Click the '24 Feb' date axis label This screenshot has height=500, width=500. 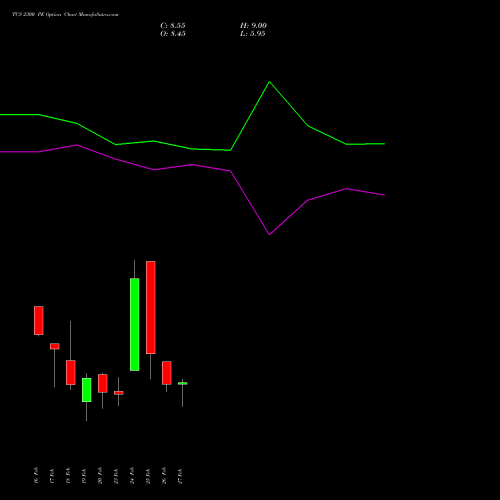[x=132, y=475]
